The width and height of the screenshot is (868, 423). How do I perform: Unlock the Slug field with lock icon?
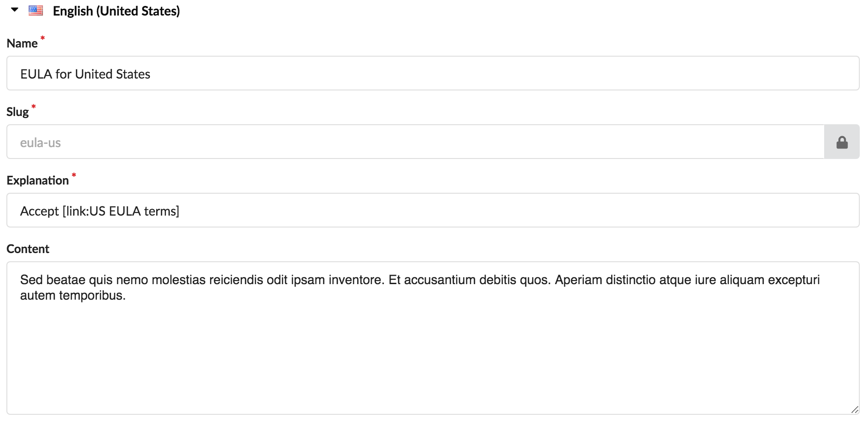(842, 142)
